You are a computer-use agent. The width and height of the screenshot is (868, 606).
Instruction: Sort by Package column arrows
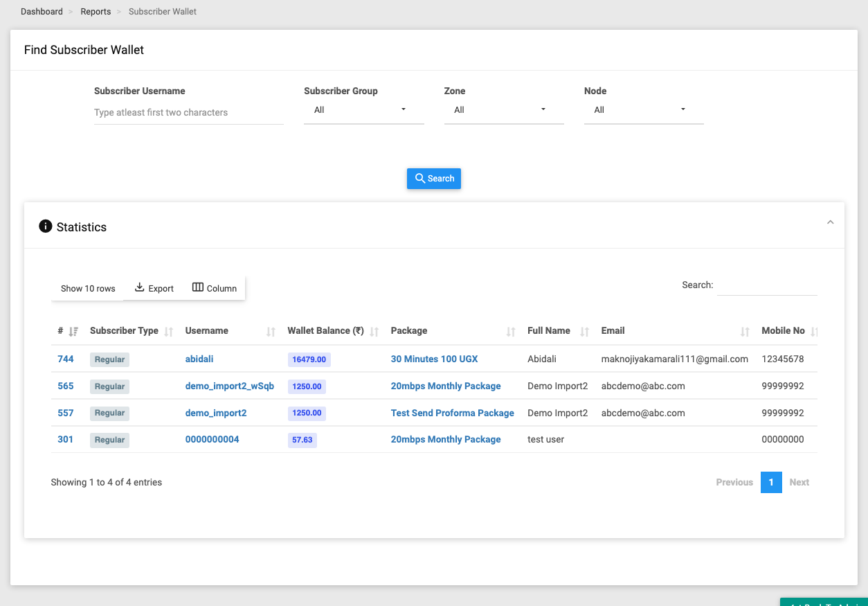click(x=511, y=332)
